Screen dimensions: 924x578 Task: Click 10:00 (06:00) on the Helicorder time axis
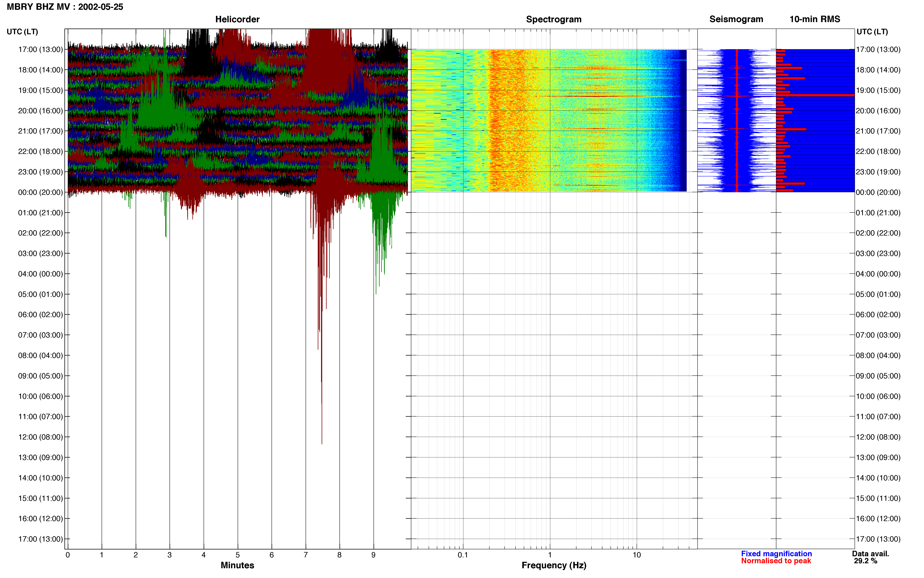(x=41, y=396)
